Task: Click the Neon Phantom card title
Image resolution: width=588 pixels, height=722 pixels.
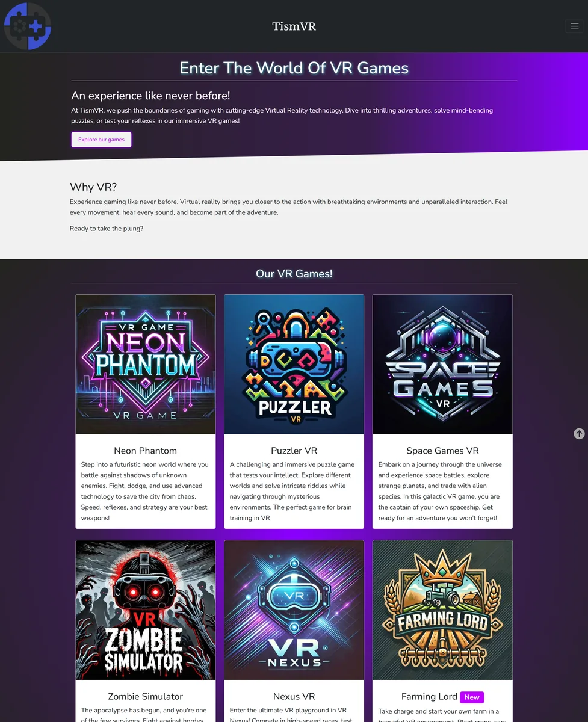Action: [x=146, y=451]
